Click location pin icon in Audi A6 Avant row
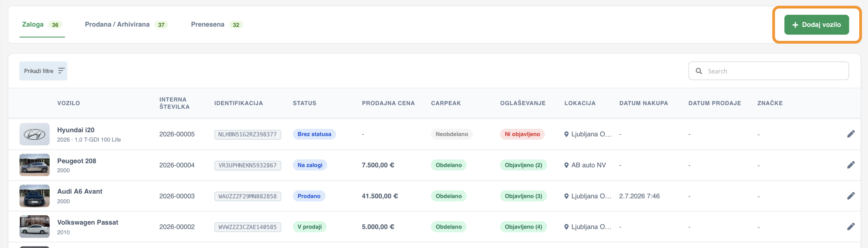 tap(567, 196)
